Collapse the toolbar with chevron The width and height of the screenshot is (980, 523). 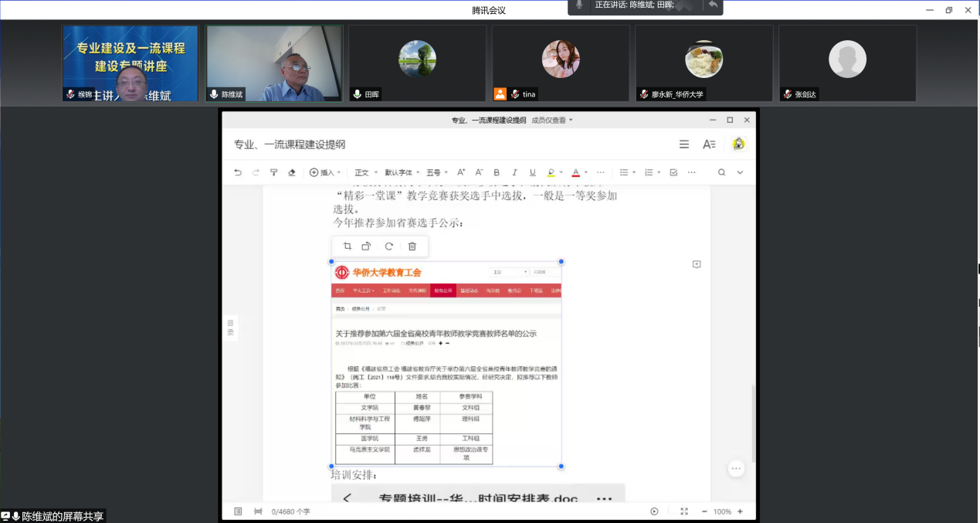pyautogui.click(x=740, y=172)
